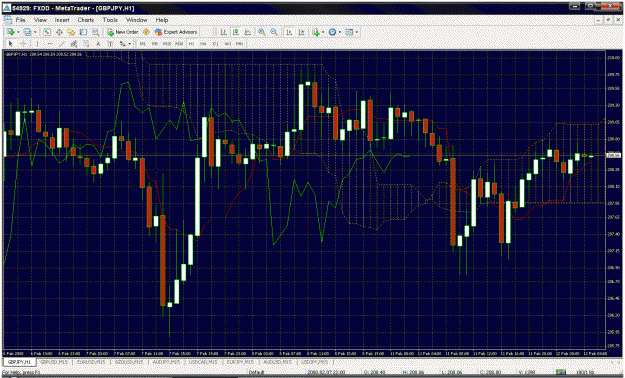Image resolution: width=625 pixels, height=378 pixels.
Task: Toggle the Terminal panel icon
Action: pyautogui.click(x=83, y=32)
